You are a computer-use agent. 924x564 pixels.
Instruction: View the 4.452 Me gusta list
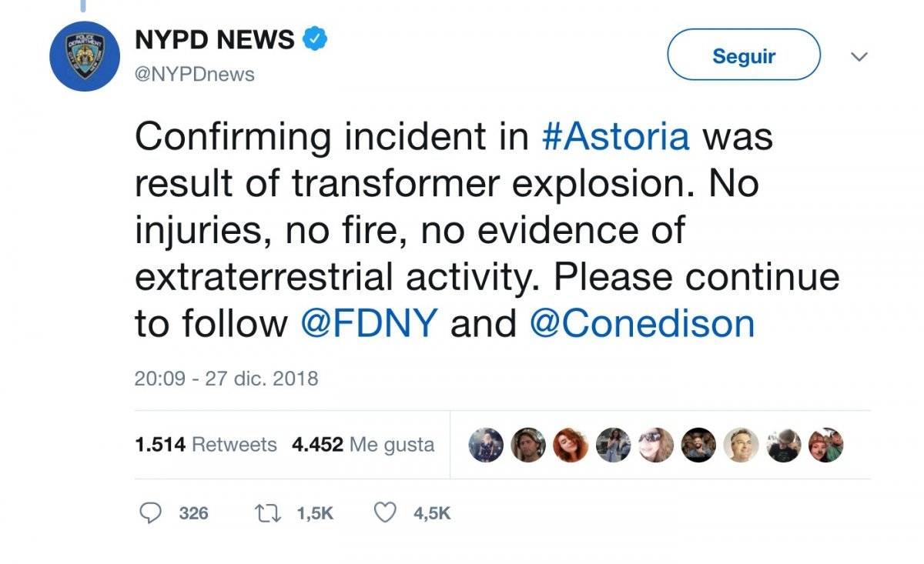coord(363,445)
